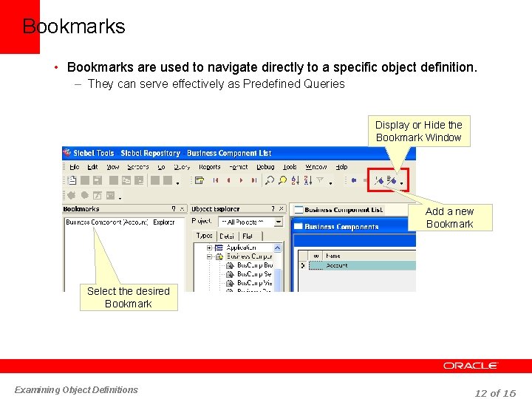Click Object Explorer scrollbar up arrow

click(278, 248)
